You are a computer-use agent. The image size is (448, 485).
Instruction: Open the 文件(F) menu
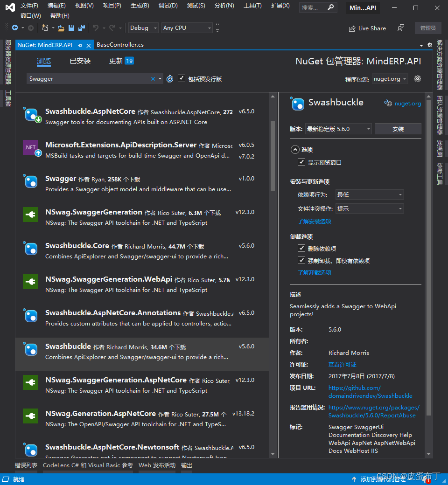(x=29, y=6)
